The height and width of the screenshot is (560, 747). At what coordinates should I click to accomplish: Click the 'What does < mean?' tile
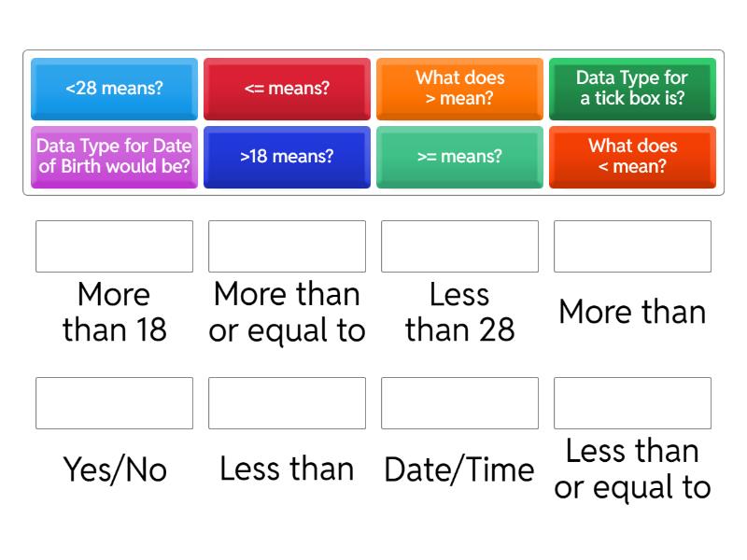pyautogui.click(x=632, y=157)
